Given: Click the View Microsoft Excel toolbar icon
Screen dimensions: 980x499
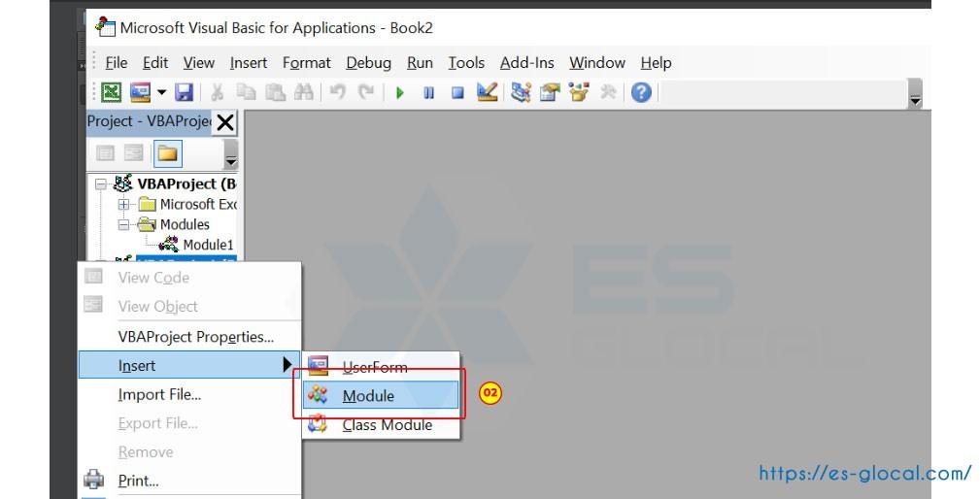Looking at the screenshot, I should pyautogui.click(x=111, y=92).
